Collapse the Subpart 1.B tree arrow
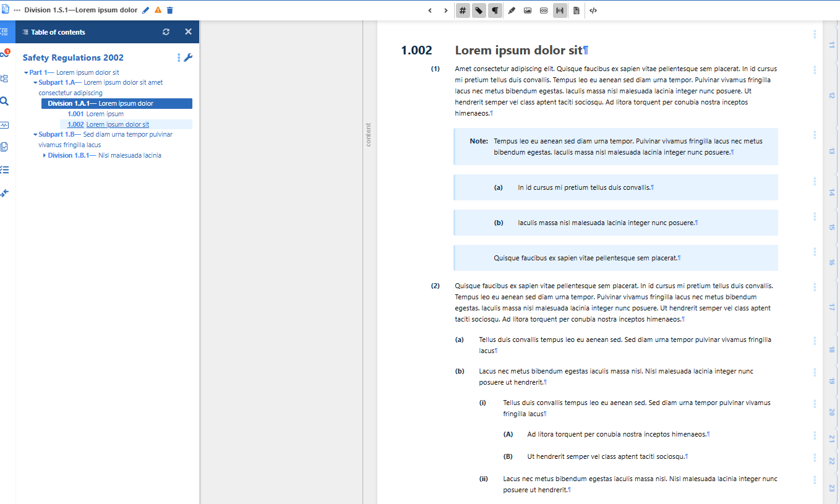The width and height of the screenshot is (840, 504). tap(35, 134)
